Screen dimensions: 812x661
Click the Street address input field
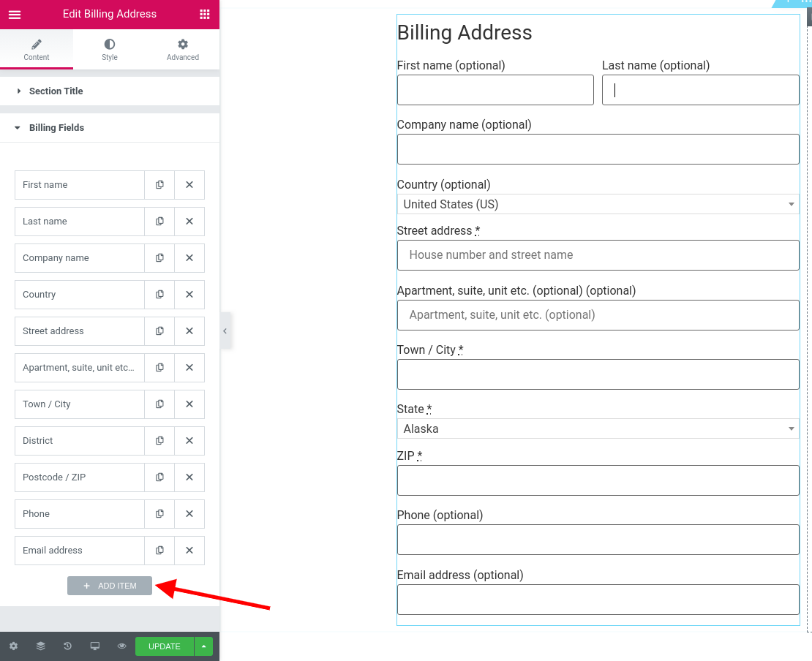click(x=598, y=255)
